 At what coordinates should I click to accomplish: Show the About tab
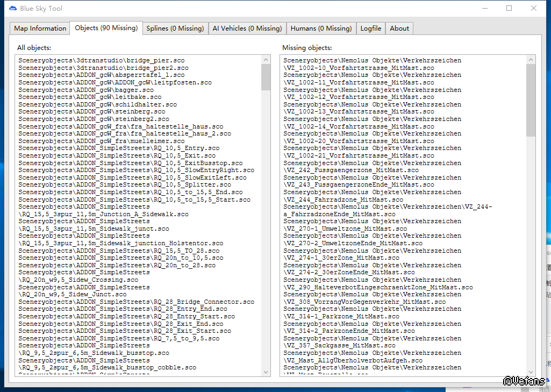point(399,28)
